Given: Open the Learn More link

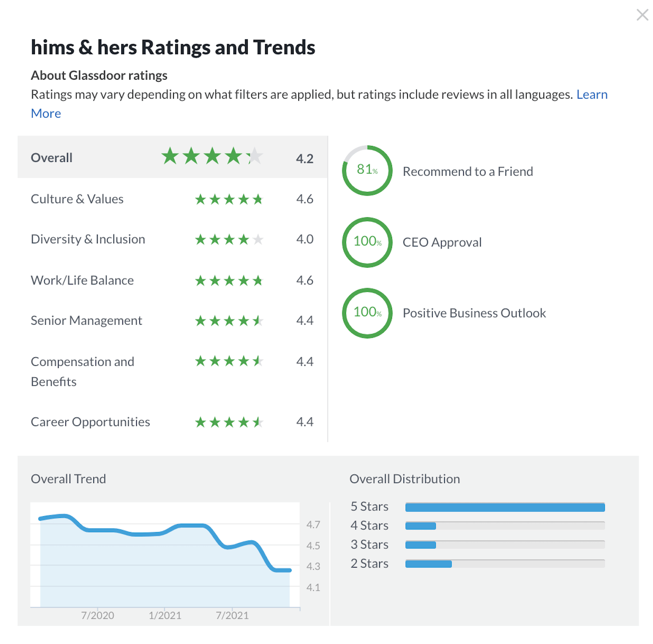Looking at the screenshot, I should (592, 95).
